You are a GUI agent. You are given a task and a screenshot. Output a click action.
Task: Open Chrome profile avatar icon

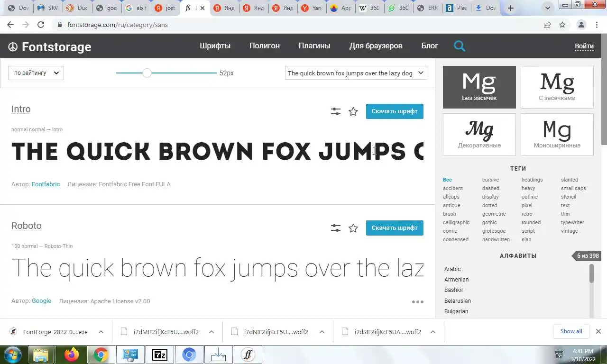click(581, 25)
